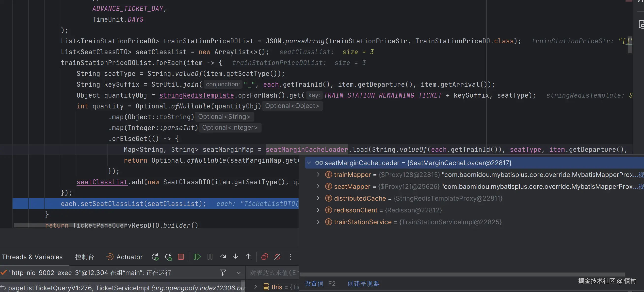Click the Step Out icon
The width and height of the screenshot is (644, 292).
point(248,257)
